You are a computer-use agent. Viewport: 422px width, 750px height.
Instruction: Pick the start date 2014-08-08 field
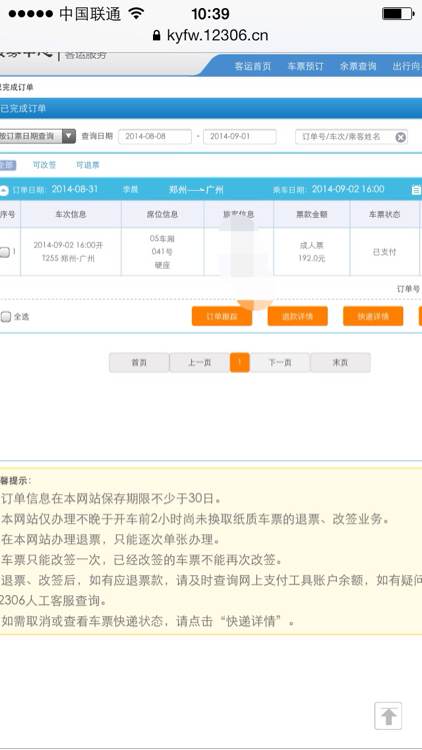pos(155,136)
